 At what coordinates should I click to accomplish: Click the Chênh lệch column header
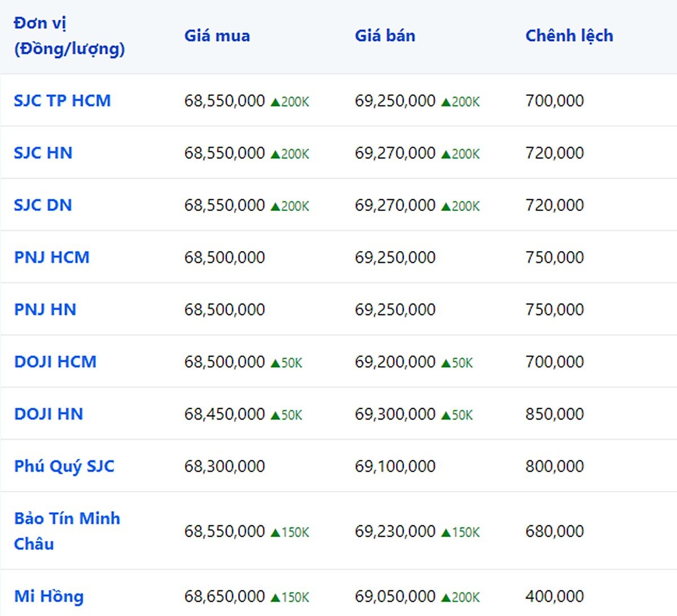[569, 36]
